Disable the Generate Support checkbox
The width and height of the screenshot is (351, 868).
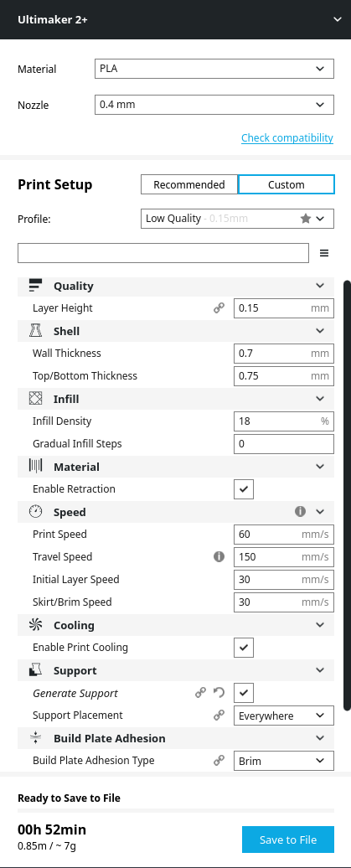[244, 693]
